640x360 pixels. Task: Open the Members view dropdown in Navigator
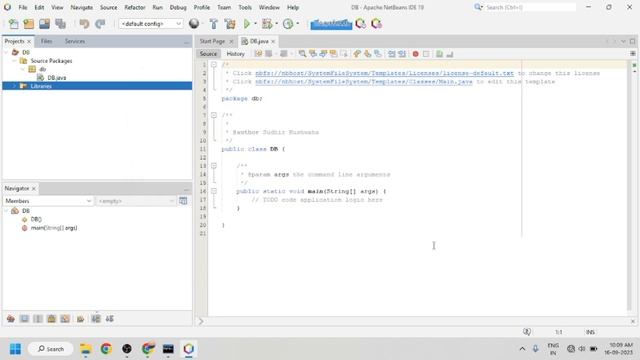click(48, 201)
